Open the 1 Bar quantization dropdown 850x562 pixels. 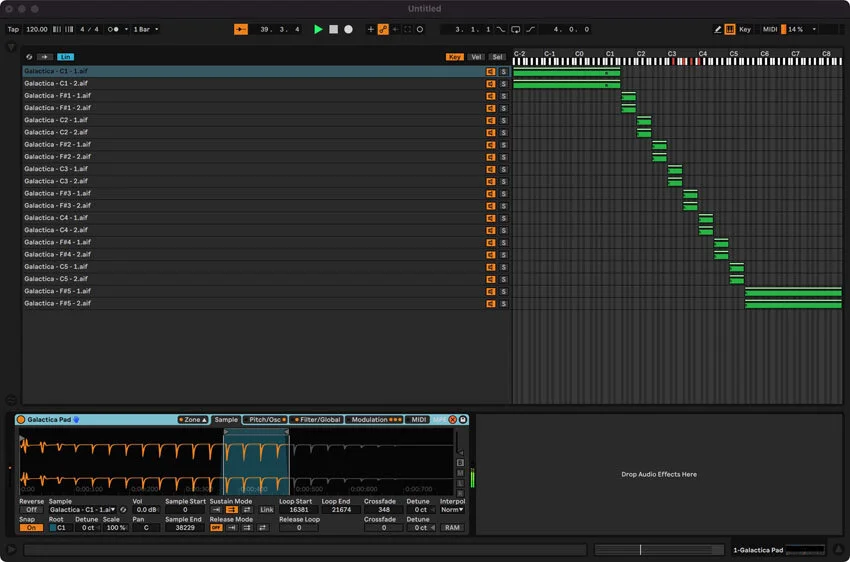coord(146,29)
